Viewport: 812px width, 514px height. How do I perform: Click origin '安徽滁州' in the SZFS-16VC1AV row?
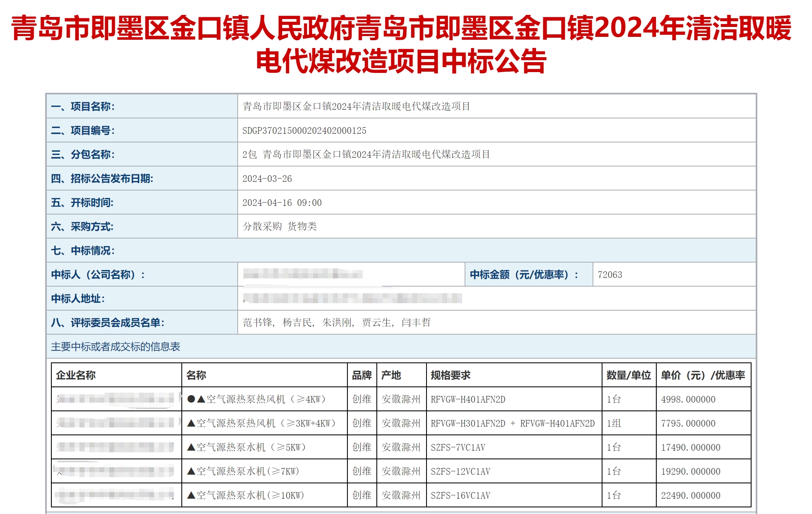(x=401, y=495)
